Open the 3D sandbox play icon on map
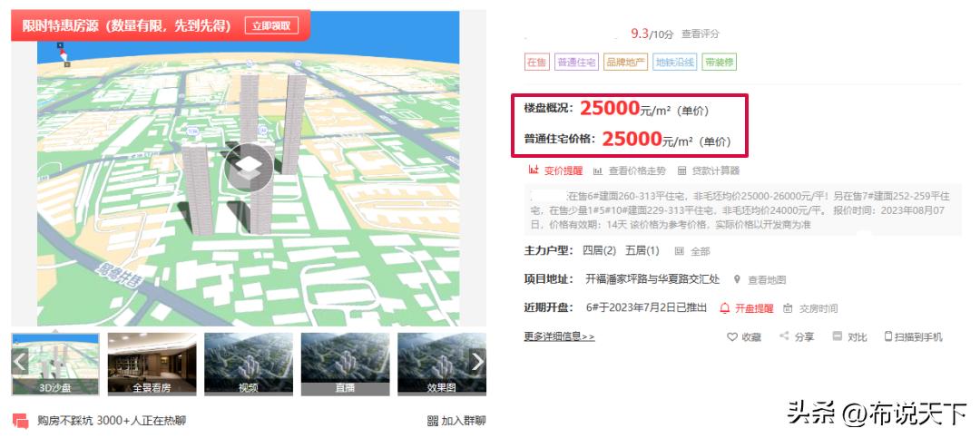 point(249,168)
